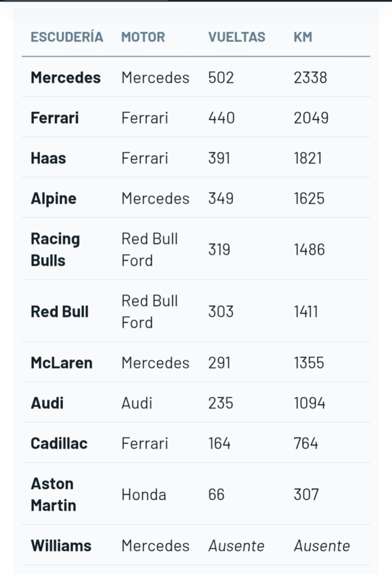Click the Cadillac team name

pos(59,444)
